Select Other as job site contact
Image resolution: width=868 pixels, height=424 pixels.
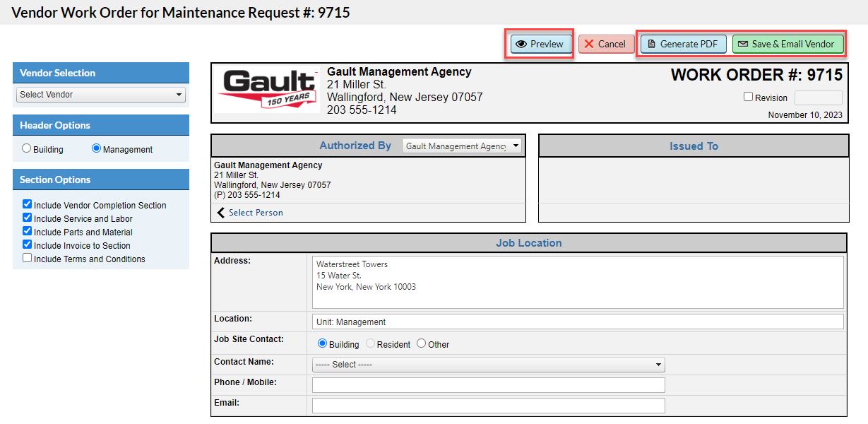[422, 343]
